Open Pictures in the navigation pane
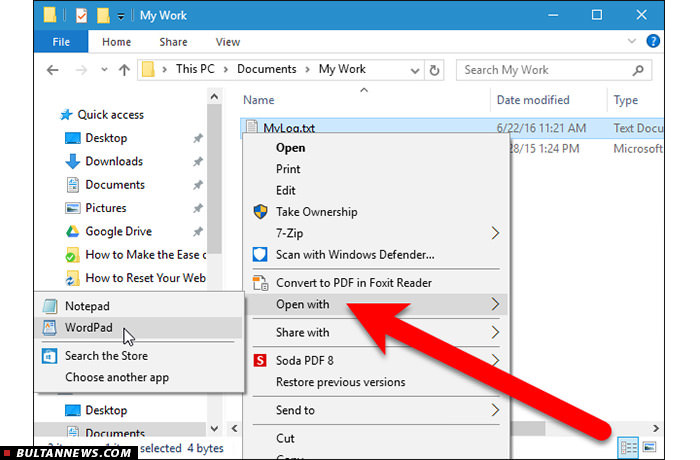Screen dimensions: 700x460 (106, 208)
